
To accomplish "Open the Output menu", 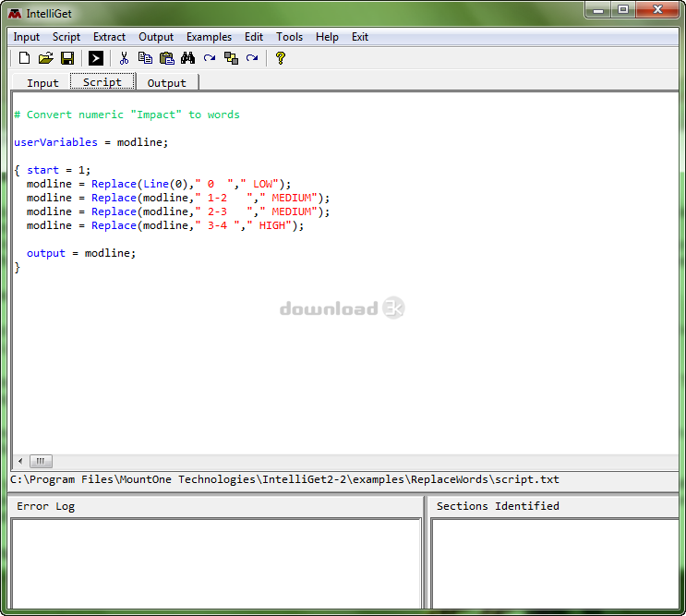I will tap(156, 37).
